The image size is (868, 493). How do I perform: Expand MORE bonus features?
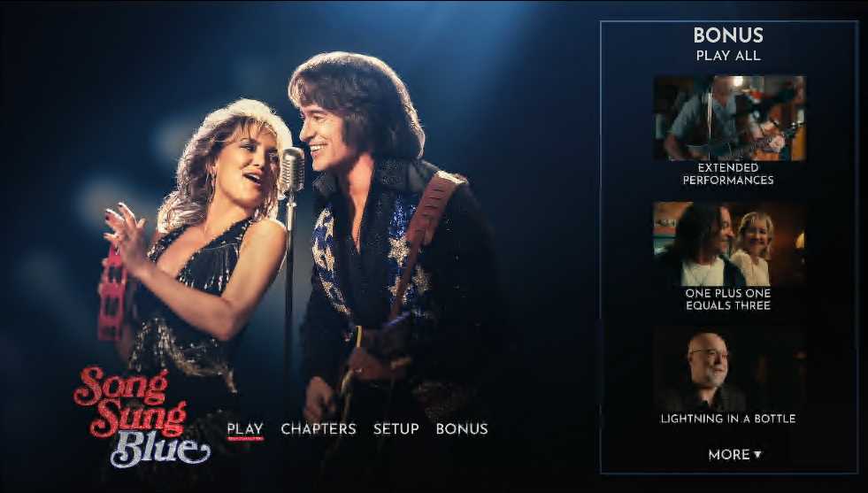734,454
